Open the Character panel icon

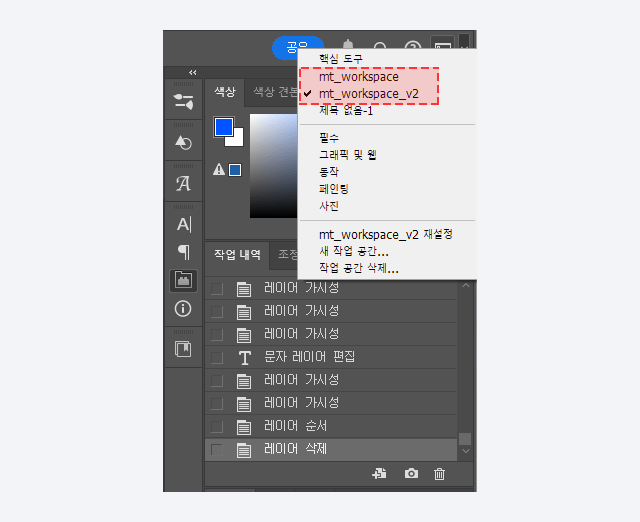(184, 224)
